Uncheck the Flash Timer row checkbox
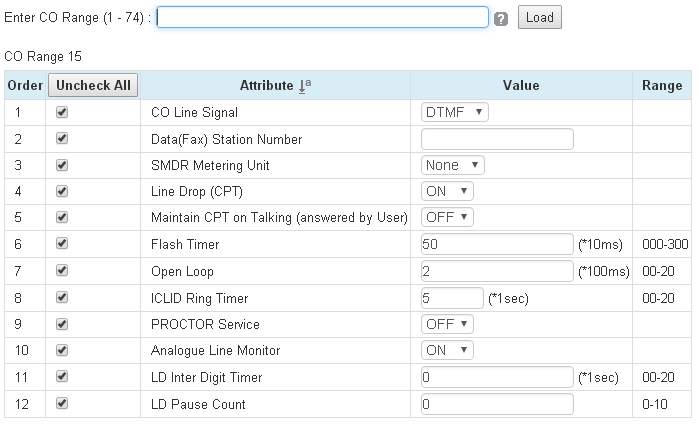This screenshot has width=699, height=430. (62, 243)
